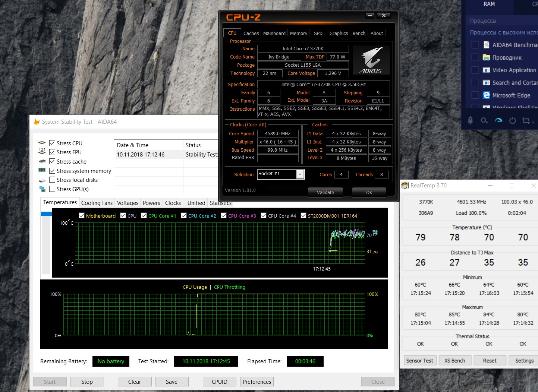
Task: Click the Date & Time column header
Action: click(x=148, y=145)
